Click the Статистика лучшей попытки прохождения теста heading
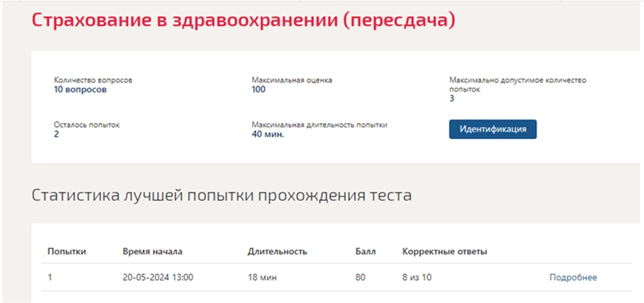 point(222,196)
